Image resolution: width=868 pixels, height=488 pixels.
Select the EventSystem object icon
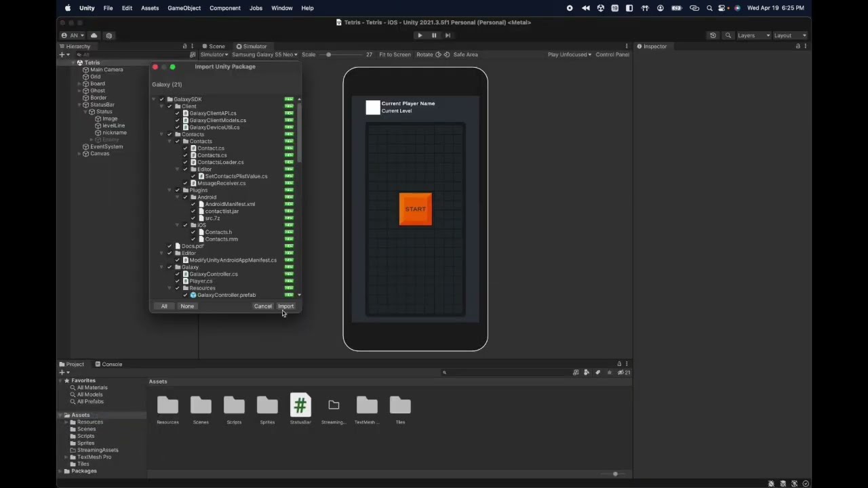(86, 146)
